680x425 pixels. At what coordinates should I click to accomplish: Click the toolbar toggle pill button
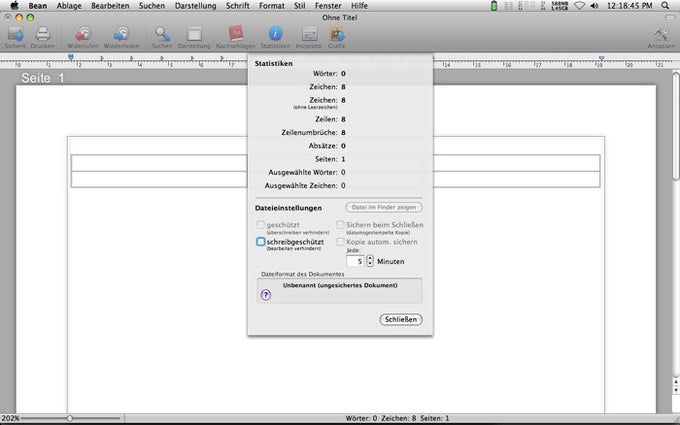[x=670, y=17]
